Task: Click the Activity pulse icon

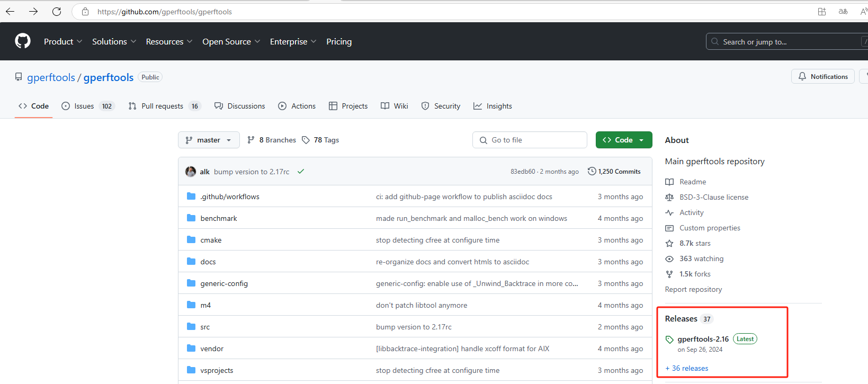Action: click(669, 212)
